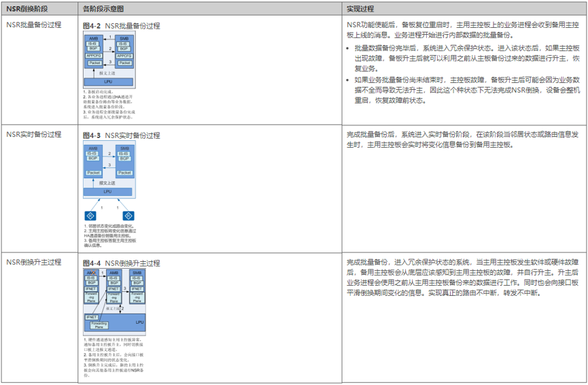The height and width of the screenshot is (385, 588).
Task: Click the 实现过程 column header
Action: coord(360,10)
